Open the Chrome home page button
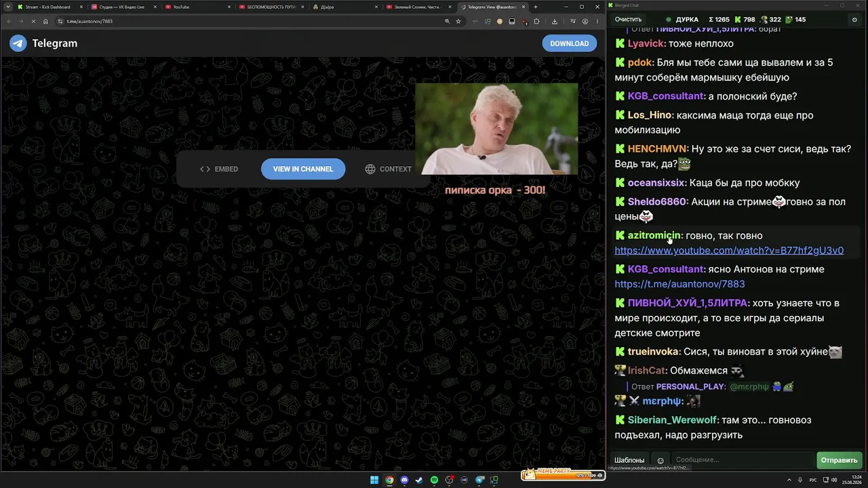The width and height of the screenshot is (868, 488). pyautogui.click(x=45, y=21)
